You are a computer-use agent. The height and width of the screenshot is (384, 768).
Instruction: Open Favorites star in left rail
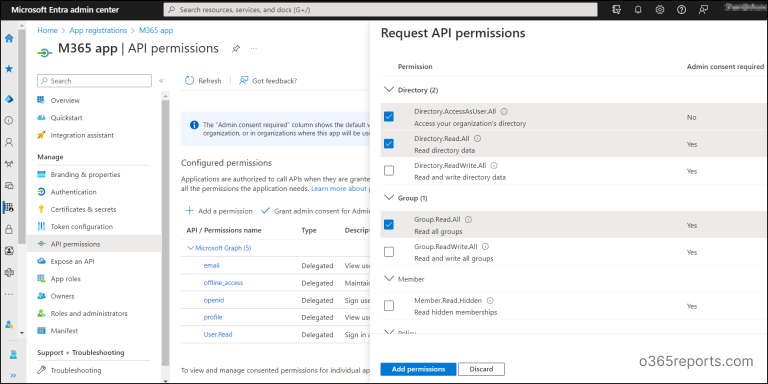click(9, 69)
